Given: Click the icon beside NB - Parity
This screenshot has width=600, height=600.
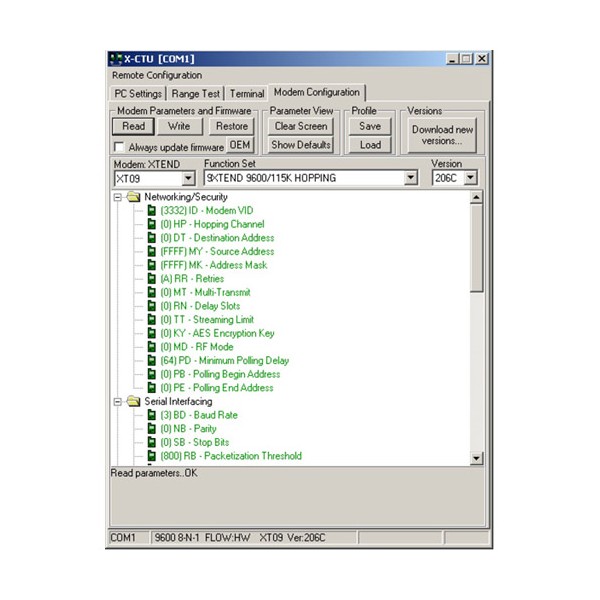Looking at the screenshot, I should click(152, 429).
